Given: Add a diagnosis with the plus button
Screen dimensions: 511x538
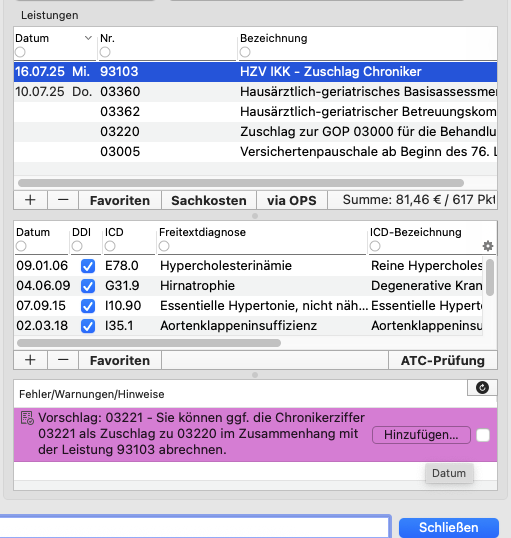Looking at the screenshot, I should pos(30,360).
